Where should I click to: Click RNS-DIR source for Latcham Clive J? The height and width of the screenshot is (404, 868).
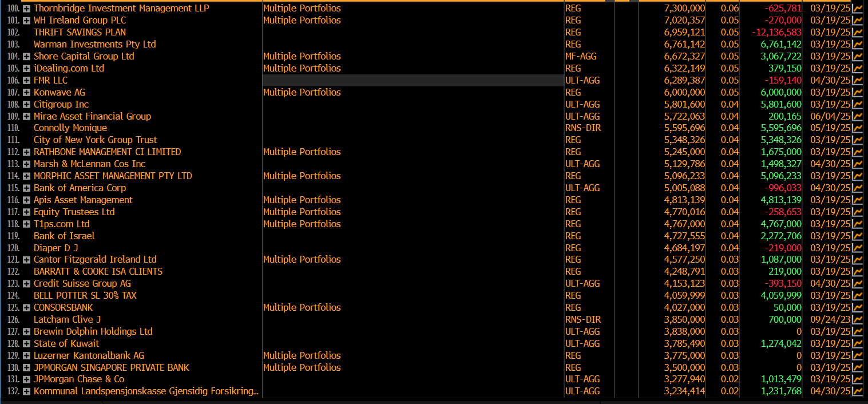pyautogui.click(x=582, y=319)
